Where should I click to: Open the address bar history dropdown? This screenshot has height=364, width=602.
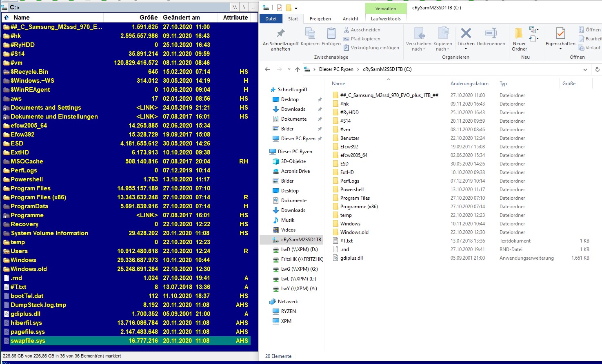point(585,70)
